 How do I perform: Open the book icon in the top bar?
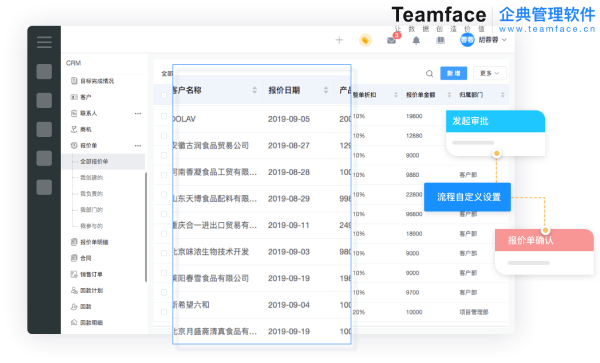441,40
